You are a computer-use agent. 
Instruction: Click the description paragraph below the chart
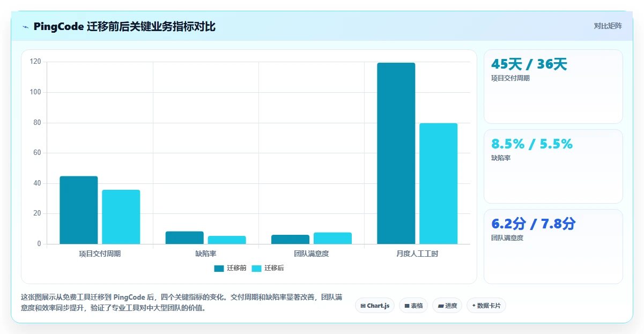(x=182, y=302)
